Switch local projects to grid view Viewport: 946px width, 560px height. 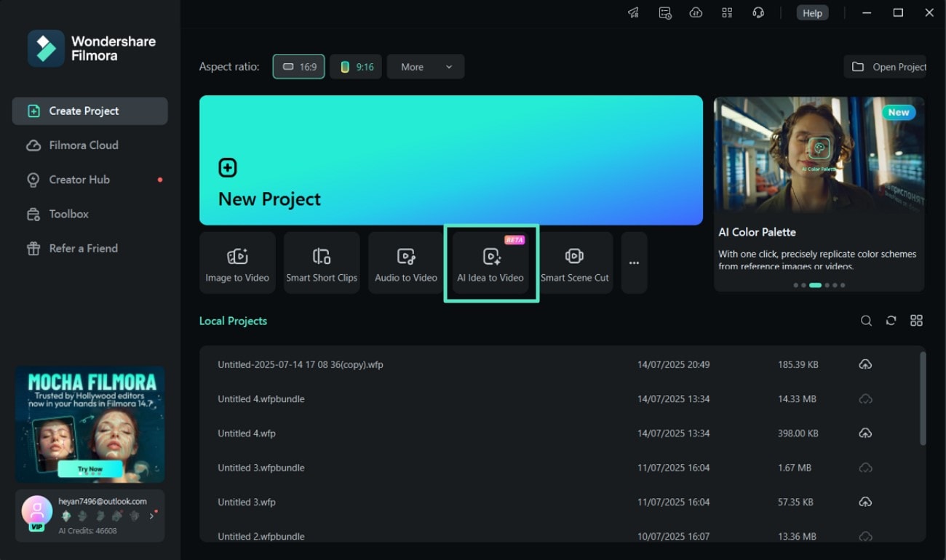pos(916,321)
